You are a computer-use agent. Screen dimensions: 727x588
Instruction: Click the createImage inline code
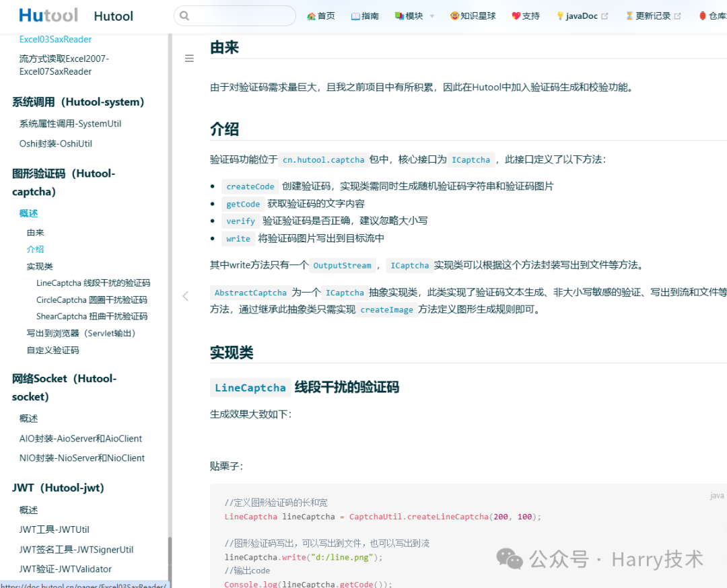386,310
